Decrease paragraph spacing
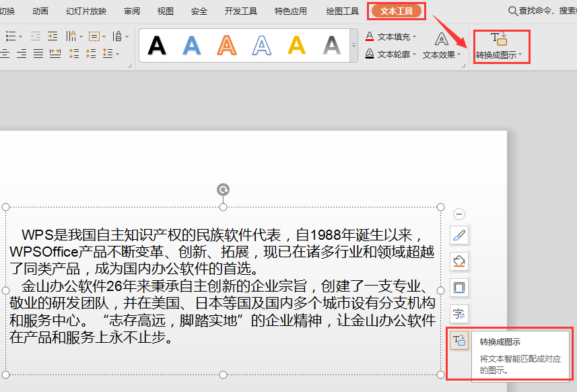Viewport: 577px width, 392px height. point(91,54)
